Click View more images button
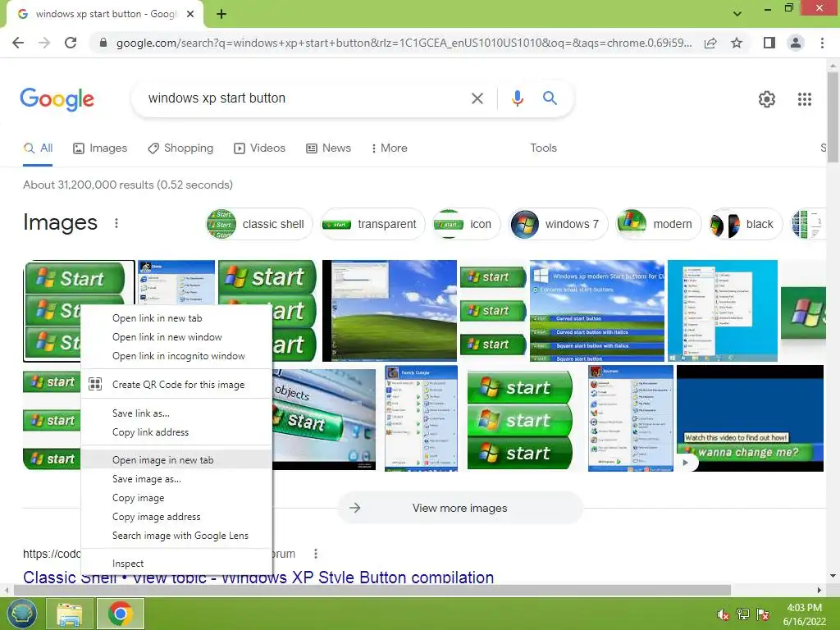The image size is (840, 630). click(459, 508)
